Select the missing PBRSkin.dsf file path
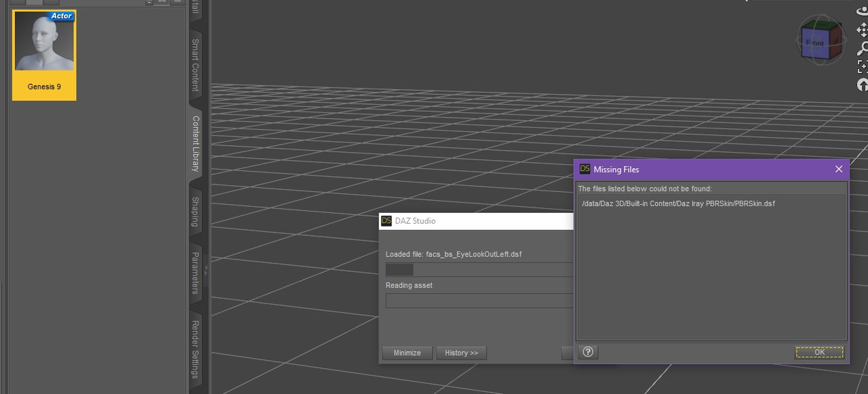Screen dimensions: 868x394 [678, 203]
